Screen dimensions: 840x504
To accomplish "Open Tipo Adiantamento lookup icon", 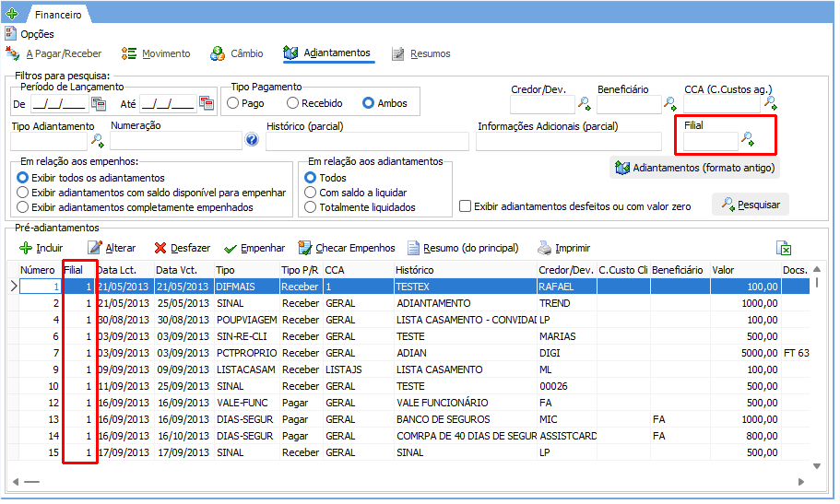I will (x=98, y=141).
